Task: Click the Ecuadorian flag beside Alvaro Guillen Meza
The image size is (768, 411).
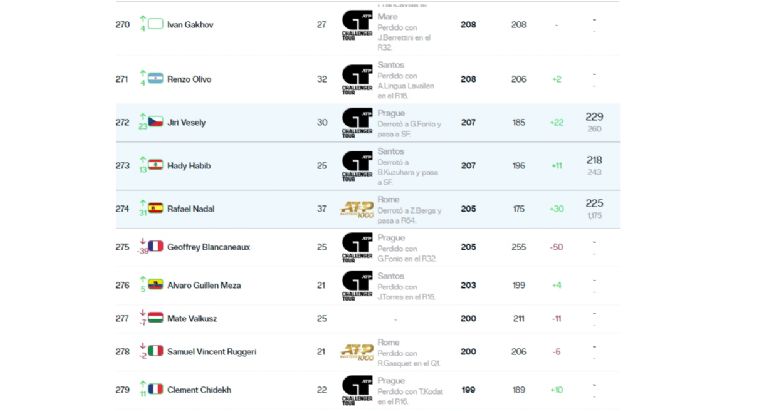Action: (x=155, y=284)
